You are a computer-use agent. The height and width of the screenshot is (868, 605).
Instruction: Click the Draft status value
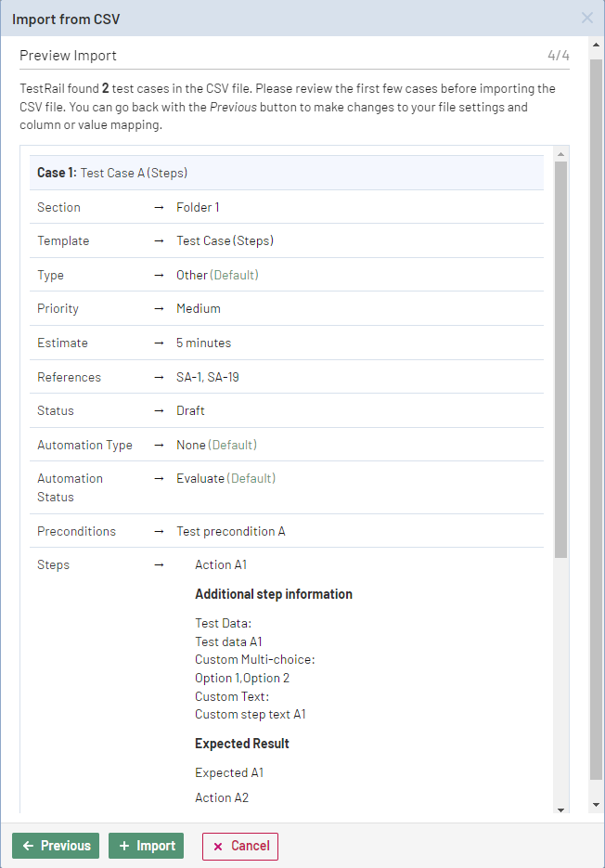pyautogui.click(x=188, y=410)
